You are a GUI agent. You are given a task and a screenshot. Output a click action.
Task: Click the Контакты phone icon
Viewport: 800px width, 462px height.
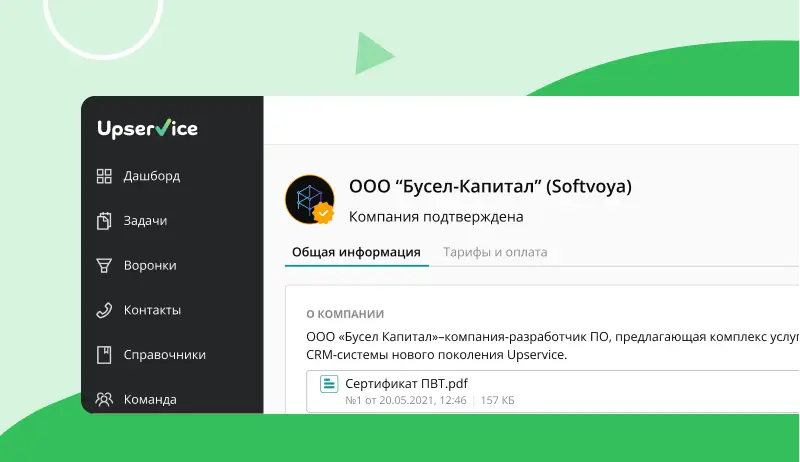pyautogui.click(x=104, y=310)
